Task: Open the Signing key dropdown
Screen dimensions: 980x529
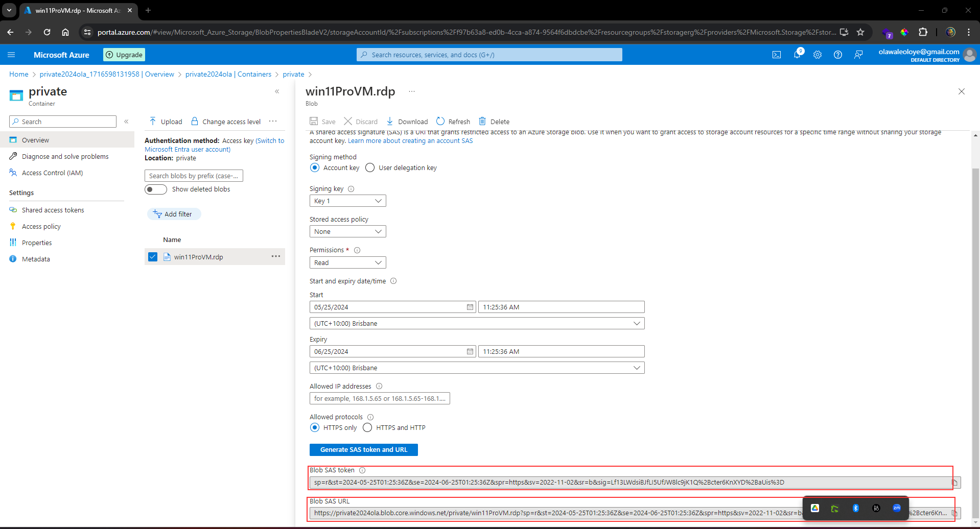Action: [348, 201]
